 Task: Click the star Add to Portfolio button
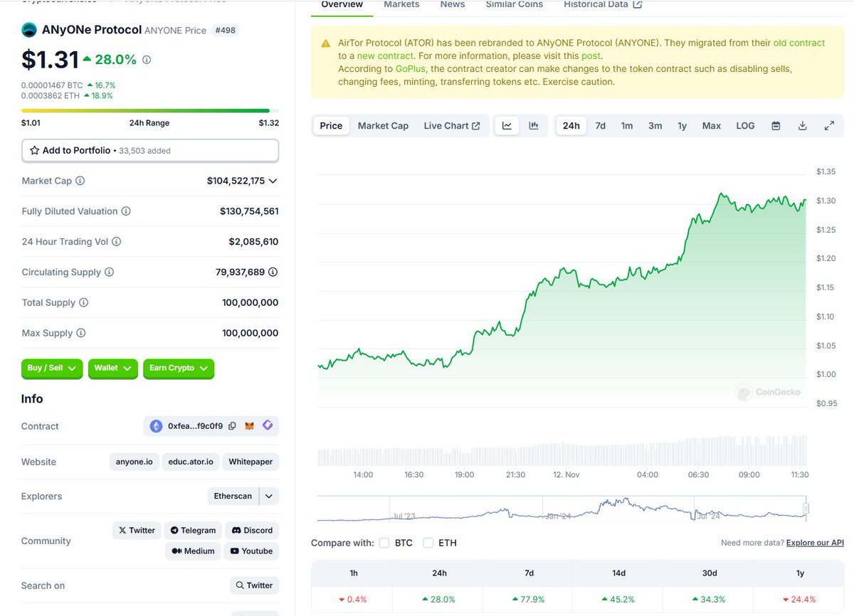150,151
